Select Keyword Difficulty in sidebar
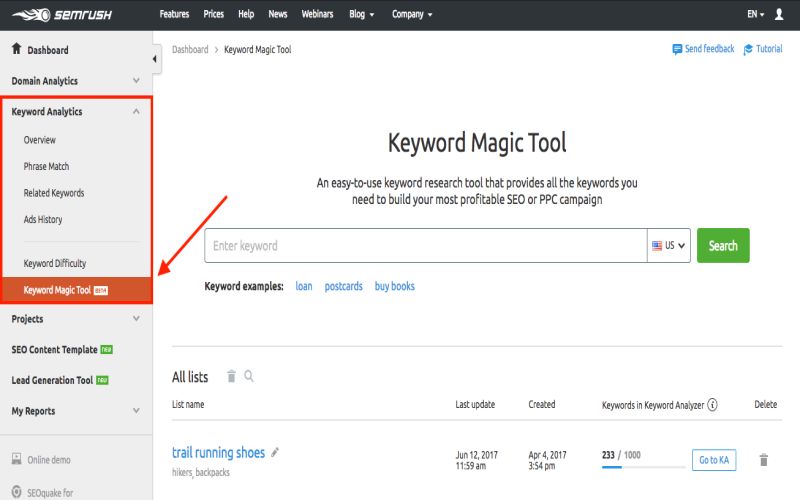Image resolution: width=800 pixels, height=500 pixels. pyautogui.click(x=55, y=263)
